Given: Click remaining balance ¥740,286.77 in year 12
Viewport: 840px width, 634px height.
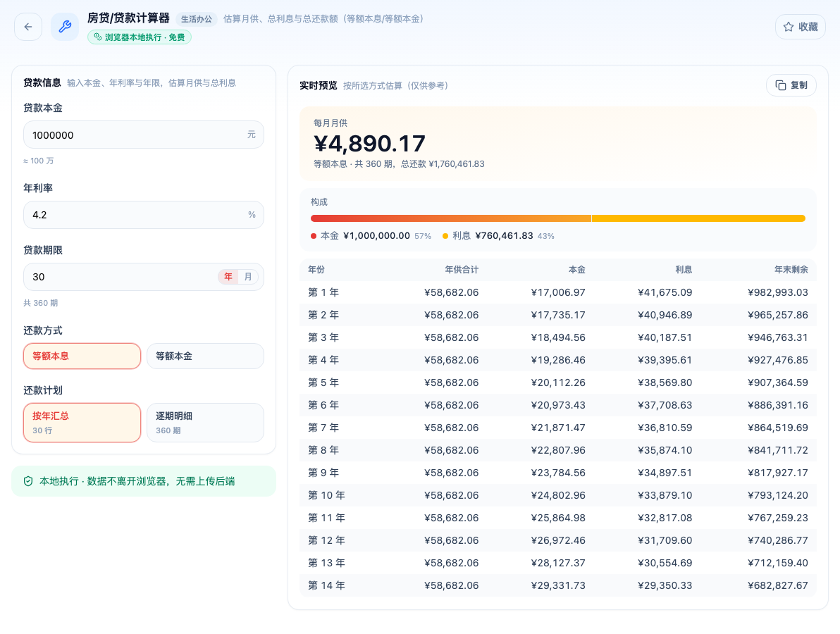Looking at the screenshot, I should point(778,540).
